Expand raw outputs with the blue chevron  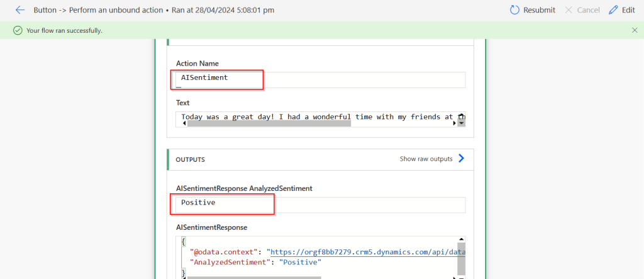[x=462, y=159]
